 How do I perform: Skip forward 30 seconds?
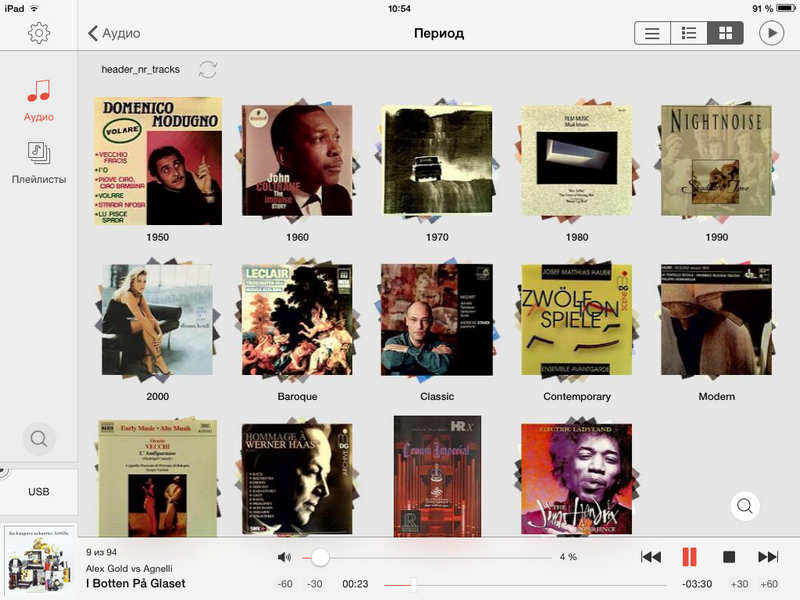[x=739, y=584]
